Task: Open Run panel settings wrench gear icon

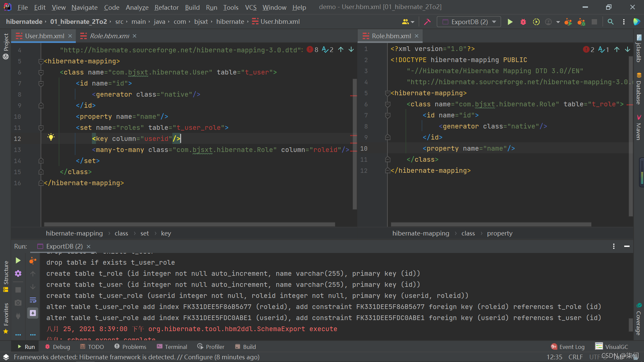Action: click(18, 273)
